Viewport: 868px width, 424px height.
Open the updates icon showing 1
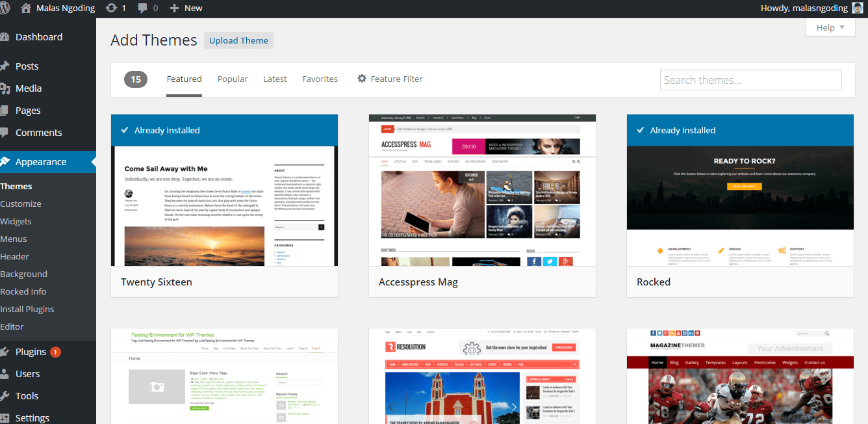[111, 8]
